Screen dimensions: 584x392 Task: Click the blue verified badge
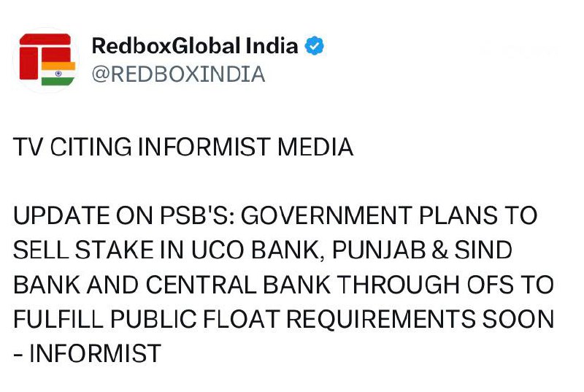pos(315,46)
